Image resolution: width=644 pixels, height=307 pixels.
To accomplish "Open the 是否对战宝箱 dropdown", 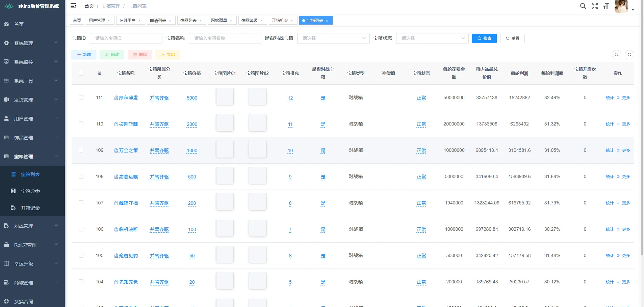I will tap(333, 38).
